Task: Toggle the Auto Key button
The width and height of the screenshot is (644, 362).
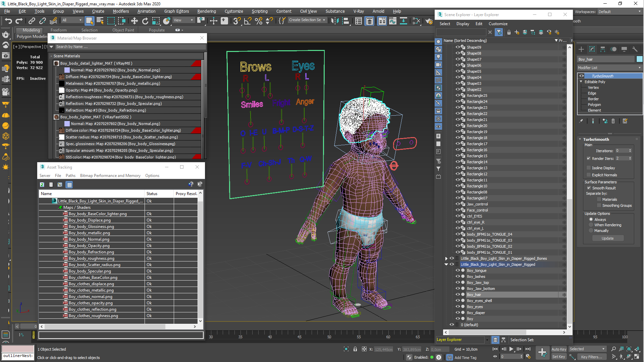Action: 558,349
